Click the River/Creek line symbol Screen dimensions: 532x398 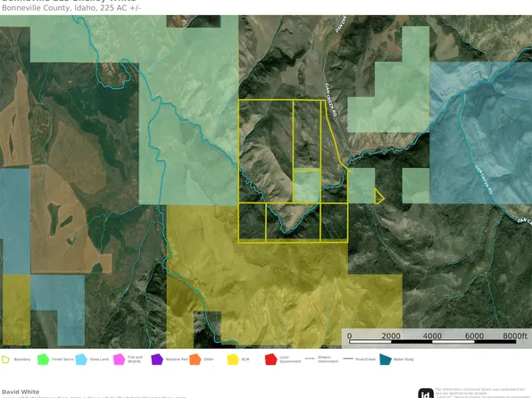click(x=348, y=359)
